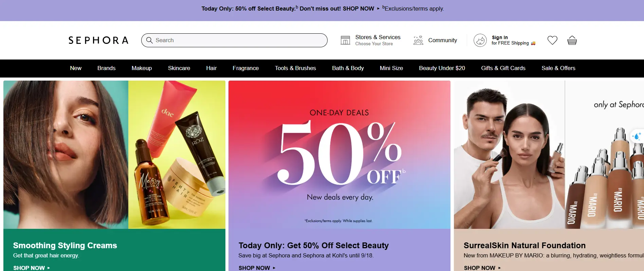Expand the Tools & Brushes menu
Image resolution: width=644 pixels, height=271 pixels.
click(x=295, y=68)
